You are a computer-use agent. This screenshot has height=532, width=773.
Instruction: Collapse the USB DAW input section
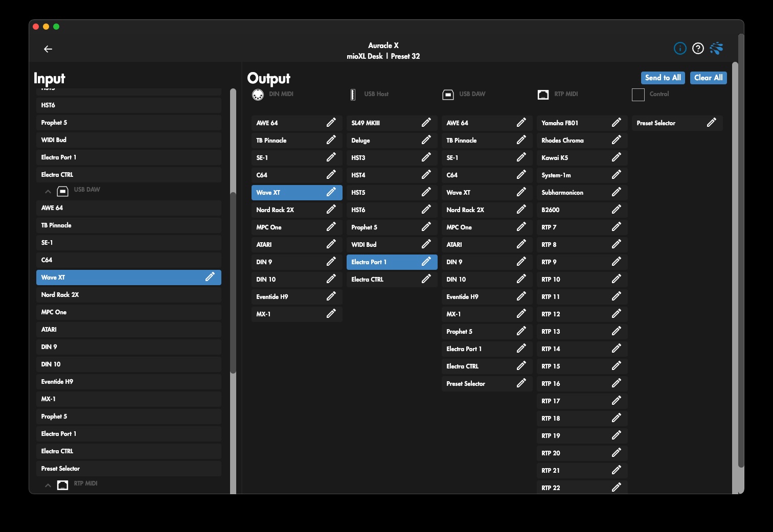coord(48,192)
